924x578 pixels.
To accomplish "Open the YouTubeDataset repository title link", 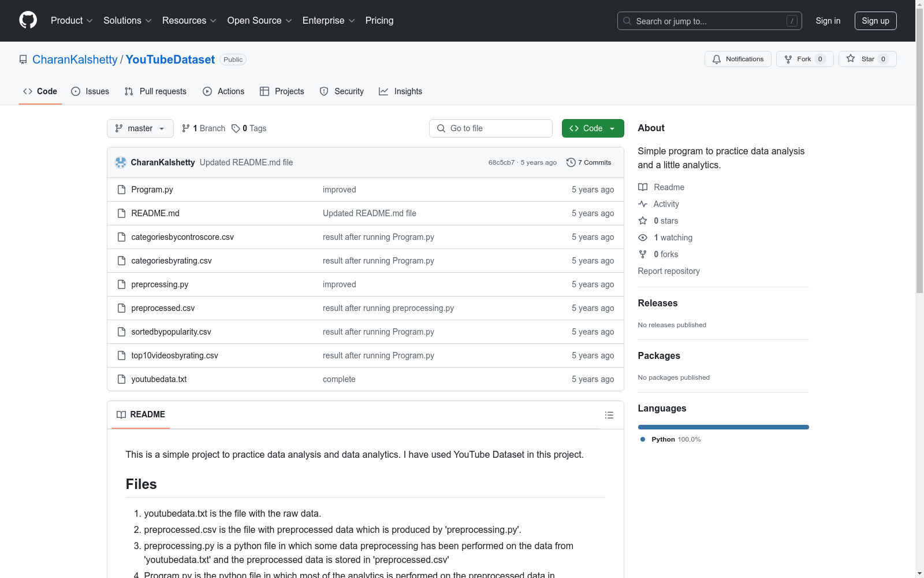I will coord(170,60).
